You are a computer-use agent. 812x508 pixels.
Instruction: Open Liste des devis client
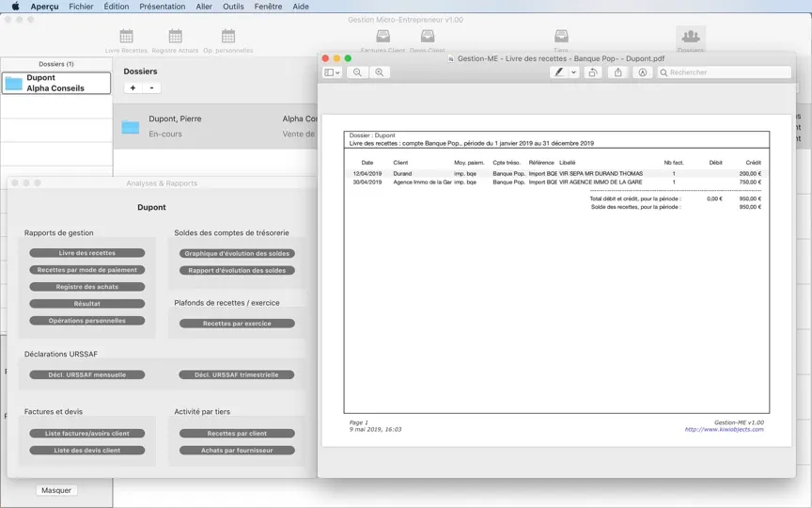(87, 451)
